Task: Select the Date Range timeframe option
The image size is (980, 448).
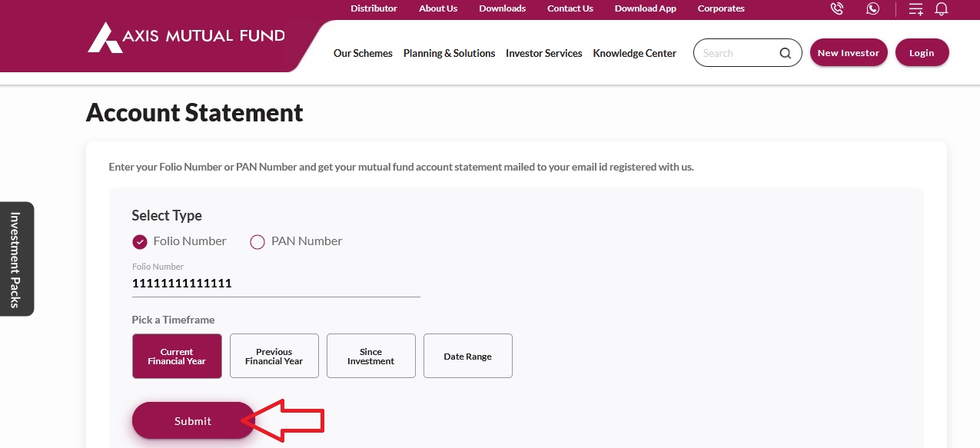Action: [x=467, y=356]
